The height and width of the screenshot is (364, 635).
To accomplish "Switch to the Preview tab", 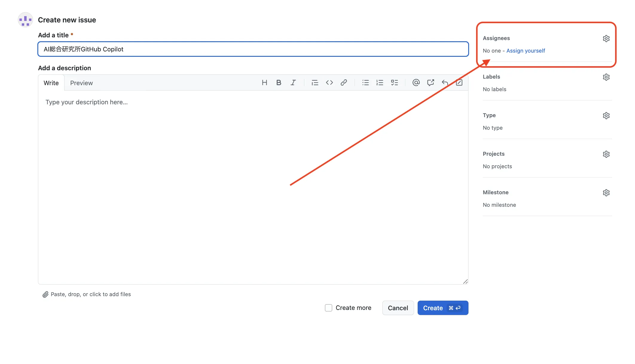I will point(81,83).
